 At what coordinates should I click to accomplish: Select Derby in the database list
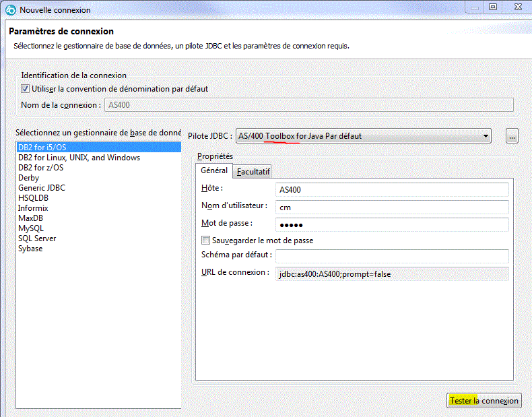98,178
